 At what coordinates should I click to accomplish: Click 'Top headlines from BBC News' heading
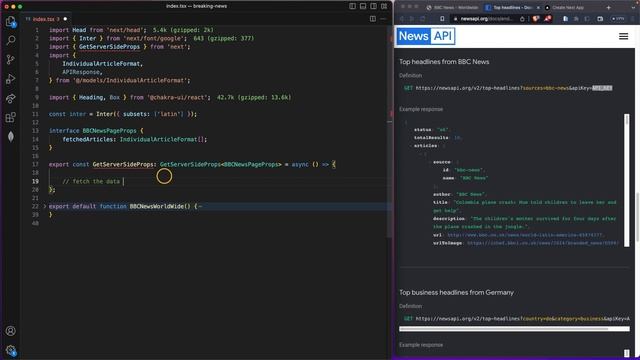[x=444, y=62]
